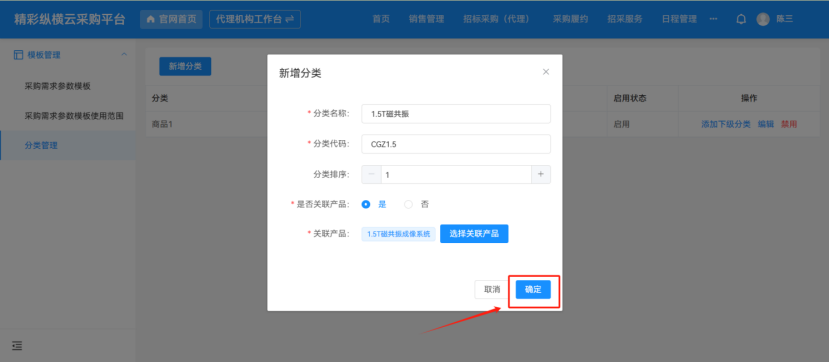Click 选择关联产品 button
The width and height of the screenshot is (829, 362).
pos(474,234)
